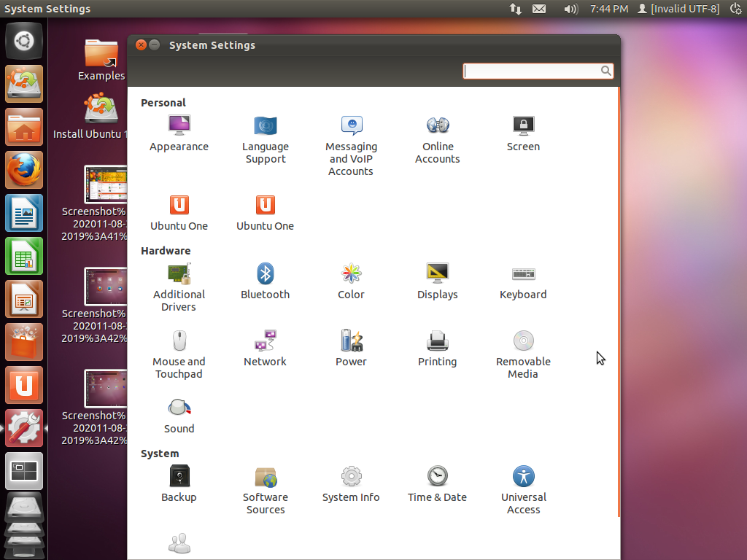Screen dimensions: 747x560
Task: Minimize the System Settings window
Action: click(x=154, y=44)
